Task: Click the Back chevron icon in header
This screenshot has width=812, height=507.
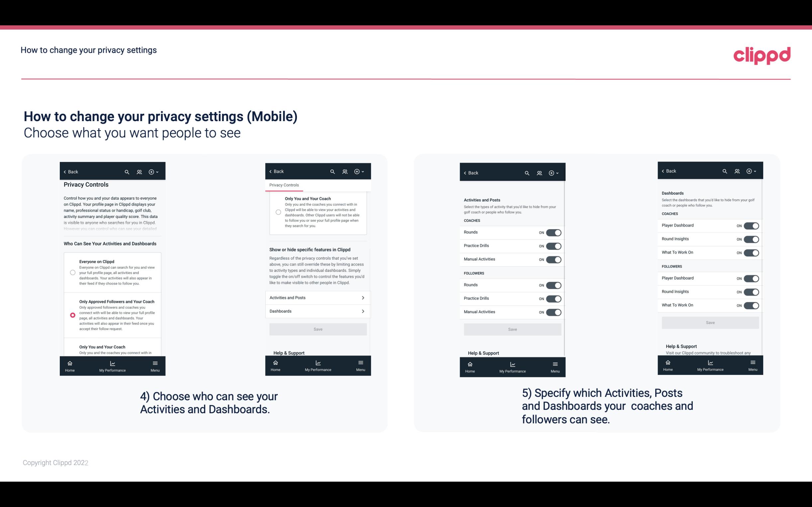Action: [x=65, y=172]
